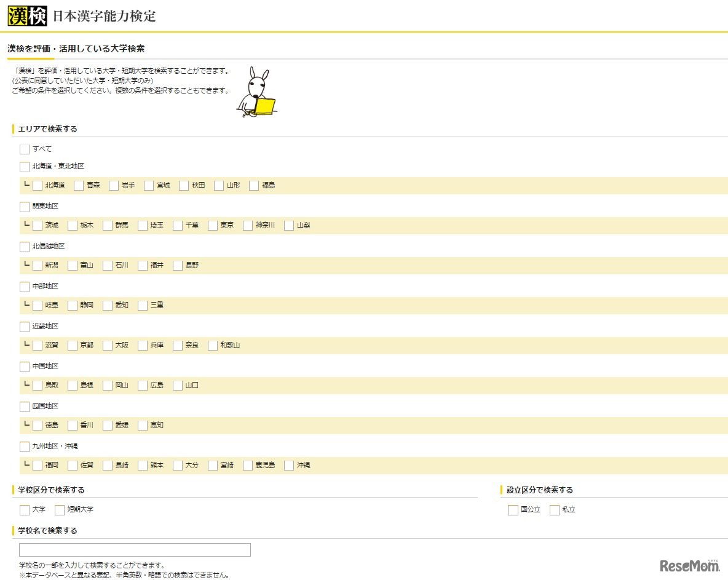Select the 東京 prefecture checkbox
The height and width of the screenshot is (580, 728).
point(212,225)
